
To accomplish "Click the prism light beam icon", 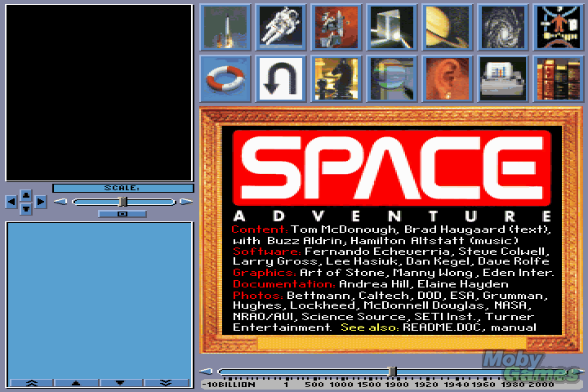I will point(392,26).
